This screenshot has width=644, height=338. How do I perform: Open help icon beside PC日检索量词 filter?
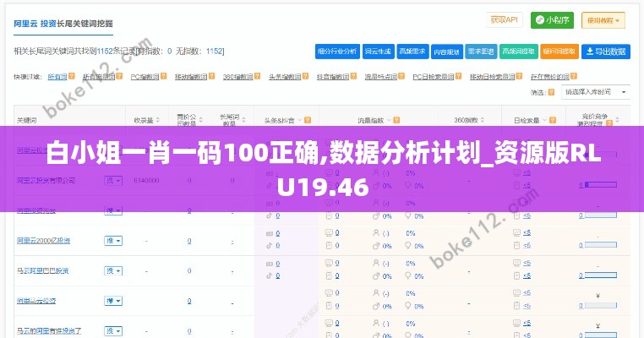tap(458, 76)
